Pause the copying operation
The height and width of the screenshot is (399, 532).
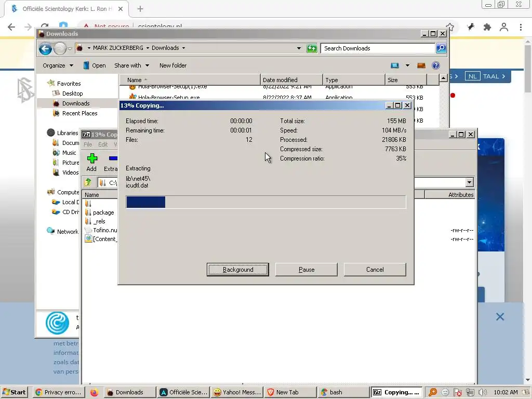[x=307, y=270]
